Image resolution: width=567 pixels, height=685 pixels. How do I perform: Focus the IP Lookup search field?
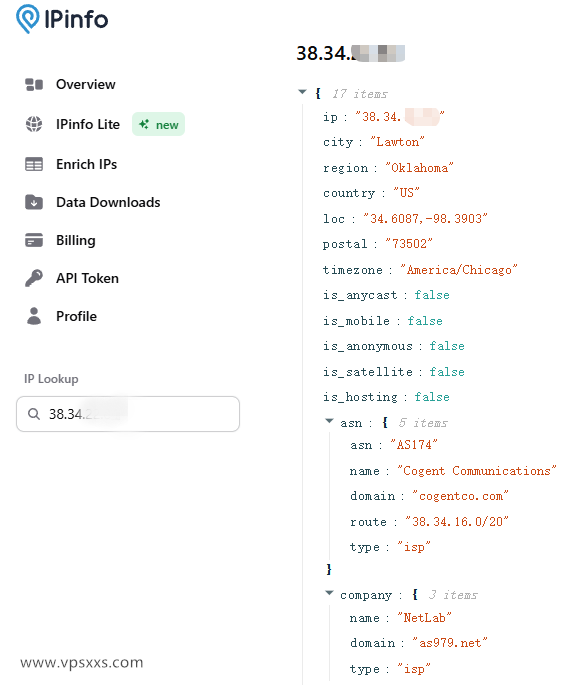pyautogui.click(x=128, y=414)
